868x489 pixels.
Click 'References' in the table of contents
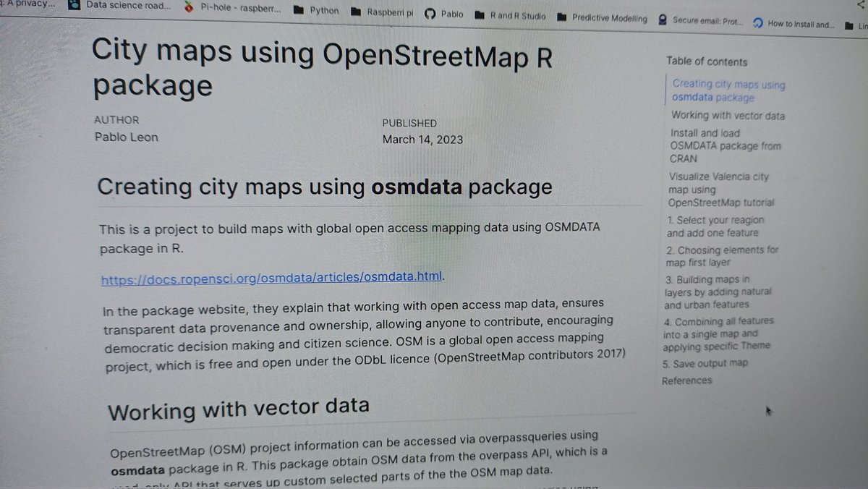tap(686, 380)
